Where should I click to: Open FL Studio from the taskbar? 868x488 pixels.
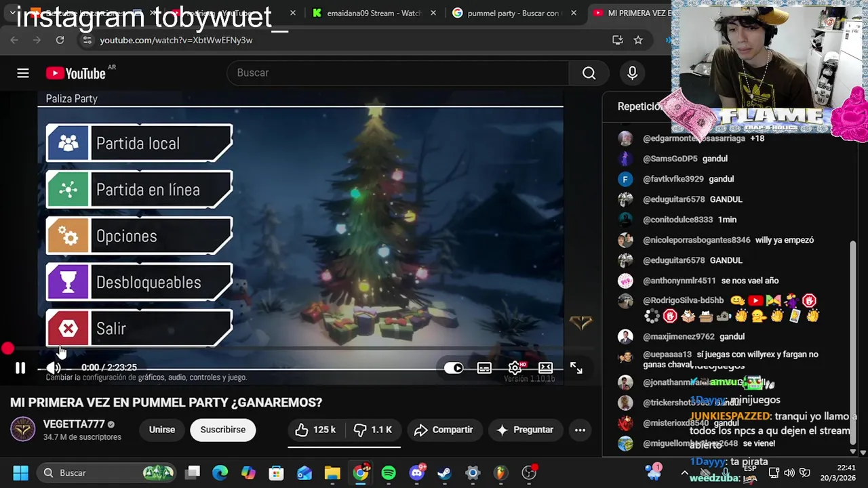500,472
